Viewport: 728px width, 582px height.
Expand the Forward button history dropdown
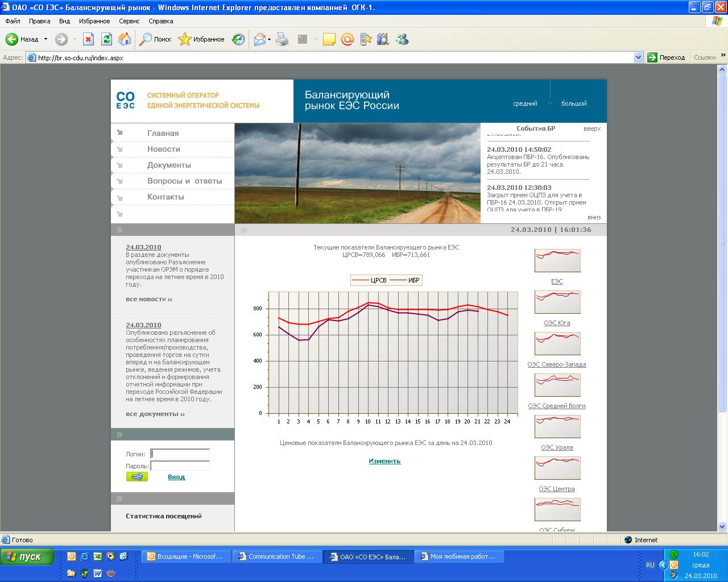pyautogui.click(x=75, y=39)
